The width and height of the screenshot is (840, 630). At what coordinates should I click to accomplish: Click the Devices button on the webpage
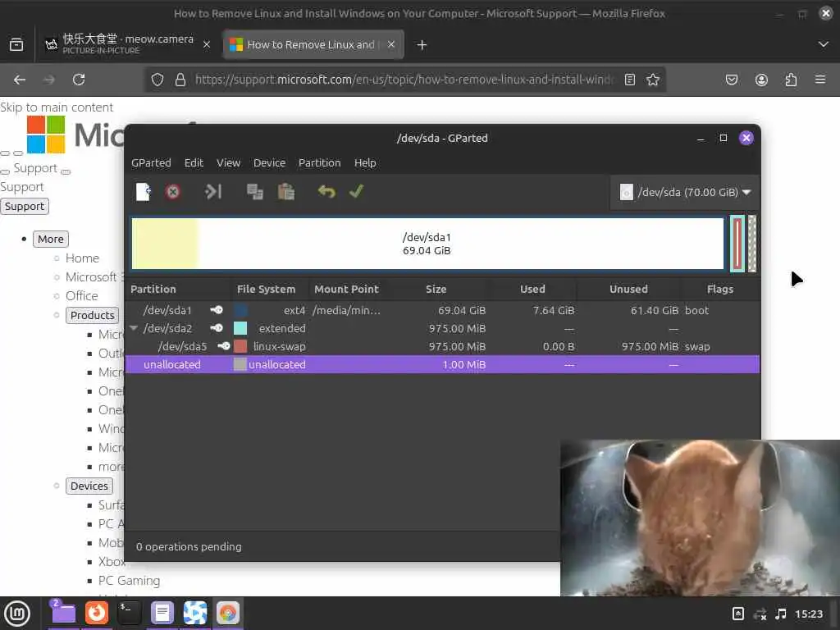[89, 486]
